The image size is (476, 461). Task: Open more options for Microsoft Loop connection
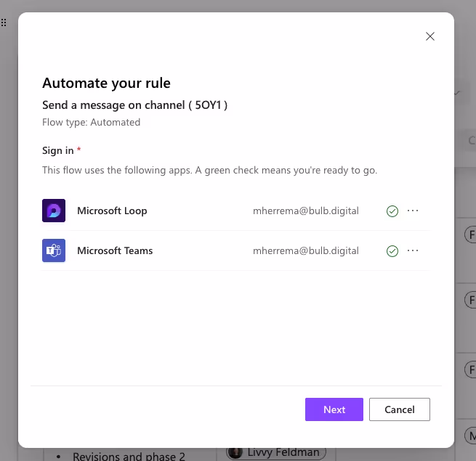(413, 211)
